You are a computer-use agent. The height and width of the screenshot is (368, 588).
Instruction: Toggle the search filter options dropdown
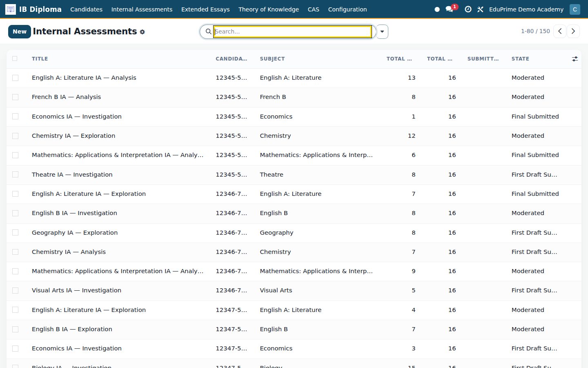tap(382, 31)
